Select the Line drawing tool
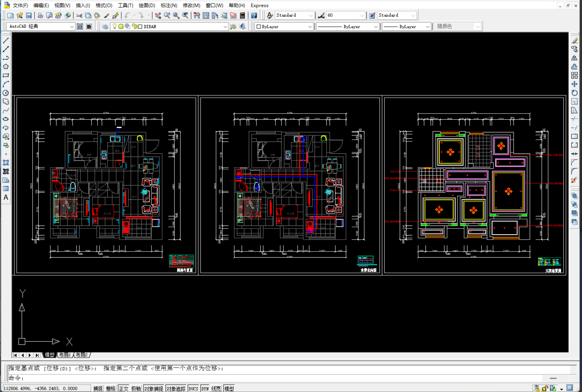Screen dimensions: 582x392 6,40
